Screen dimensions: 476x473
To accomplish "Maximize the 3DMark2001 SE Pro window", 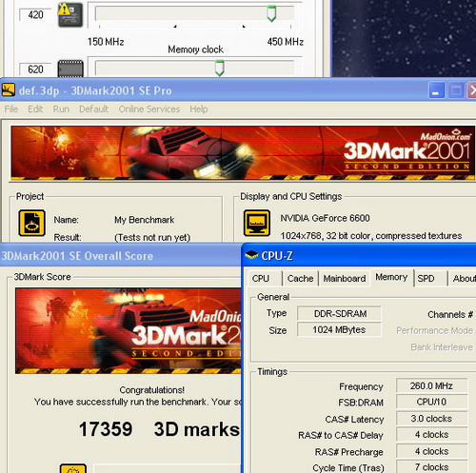I will pos(456,90).
